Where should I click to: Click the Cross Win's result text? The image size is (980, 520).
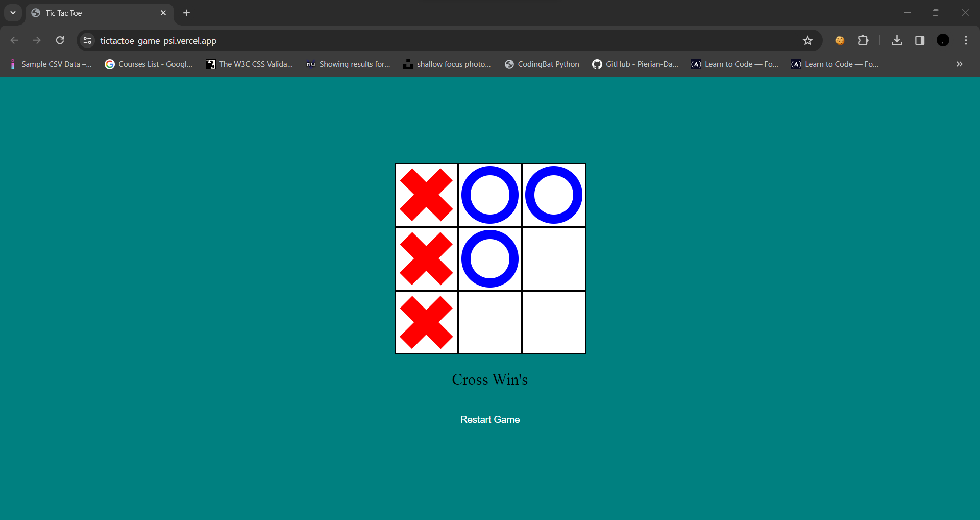tap(490, 380)
